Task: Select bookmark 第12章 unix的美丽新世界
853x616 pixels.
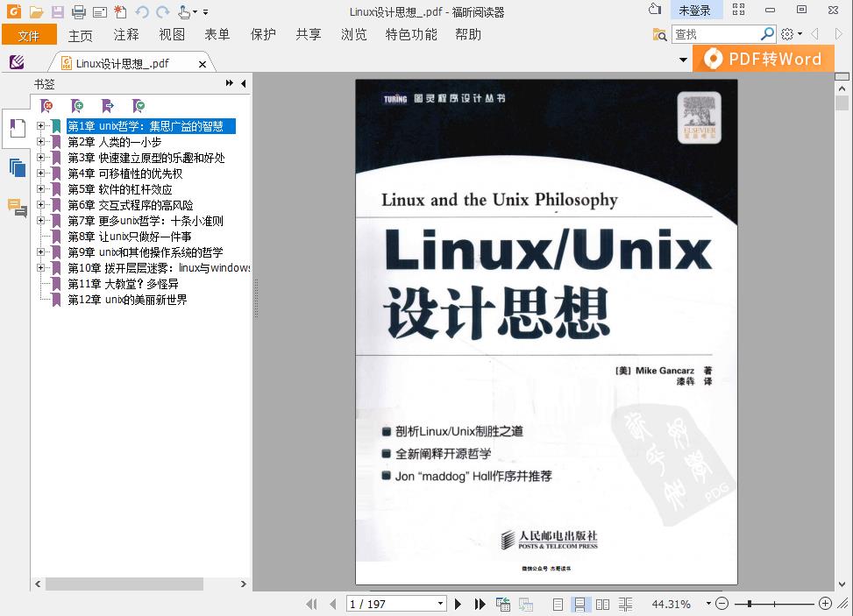Action: point(127,300)
